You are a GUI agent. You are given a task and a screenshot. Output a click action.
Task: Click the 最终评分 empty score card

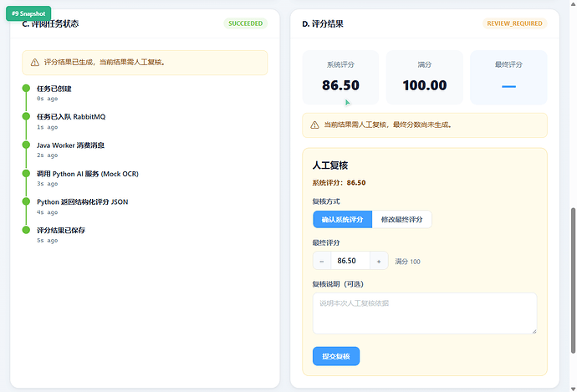click(x=508, y=78)
